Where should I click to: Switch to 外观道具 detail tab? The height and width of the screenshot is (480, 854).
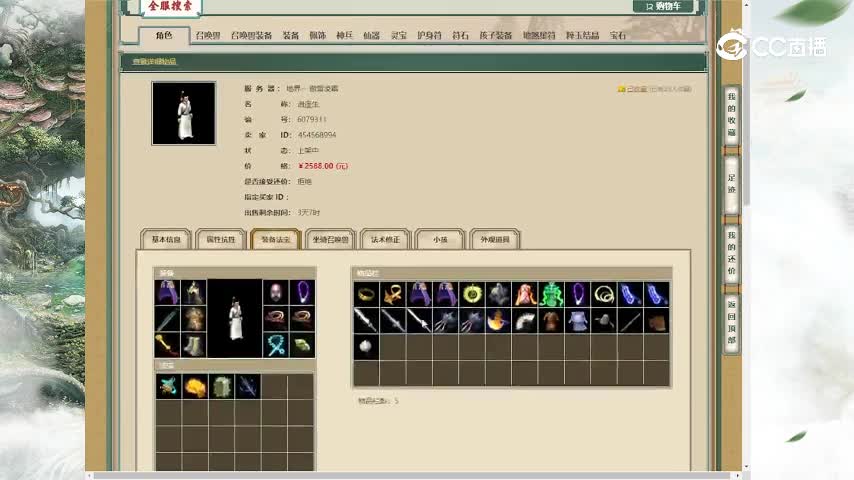click(x=495, y=239)
